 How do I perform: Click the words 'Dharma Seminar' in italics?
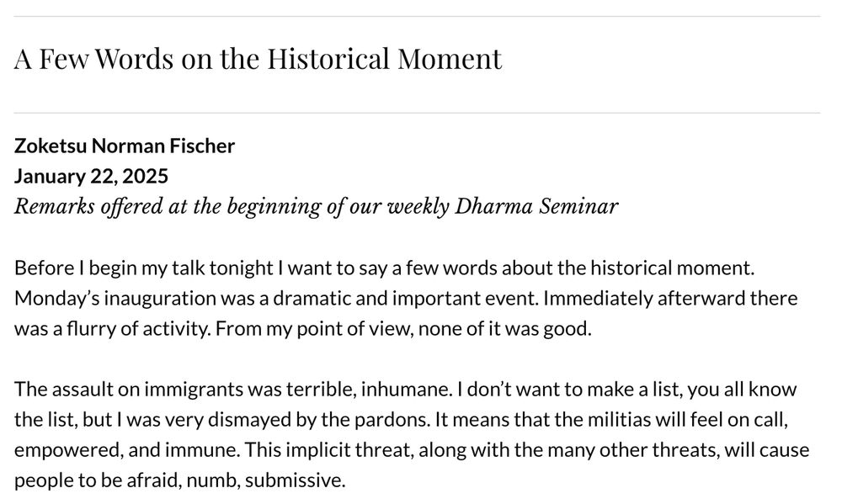pos(536,207)
